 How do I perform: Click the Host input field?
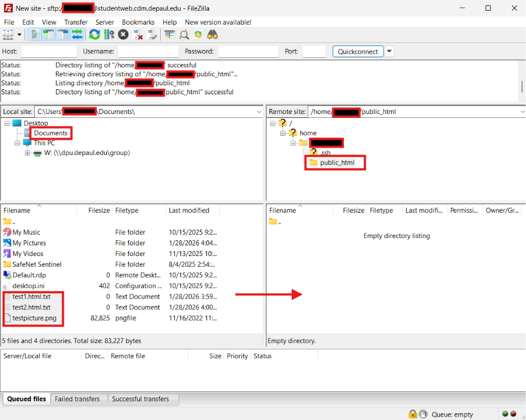48,52
